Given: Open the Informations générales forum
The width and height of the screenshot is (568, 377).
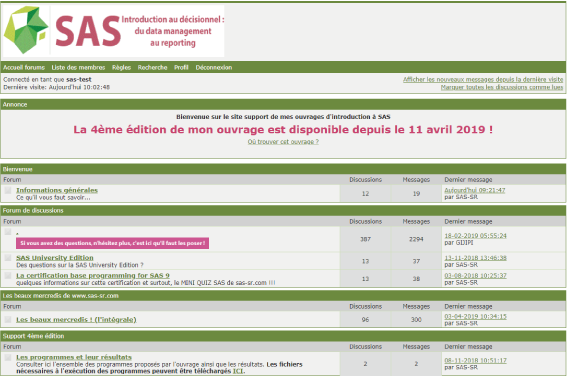Looking at the screenshot, I should click(x=57, y=190).
